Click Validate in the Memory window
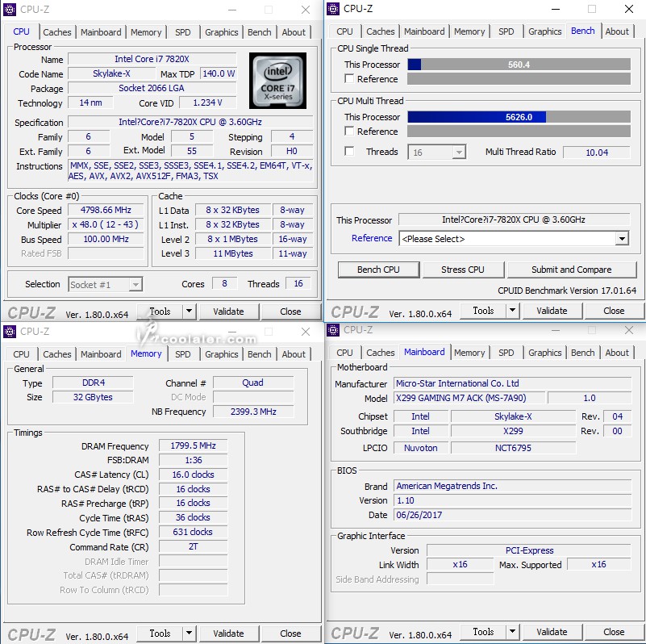Screen dimensions: 646x644 (229, 634)
